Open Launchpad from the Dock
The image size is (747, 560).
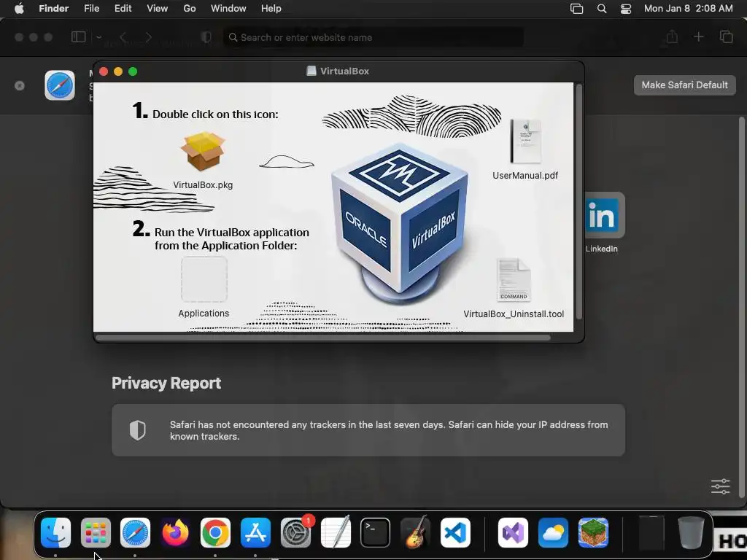(96, 532)
